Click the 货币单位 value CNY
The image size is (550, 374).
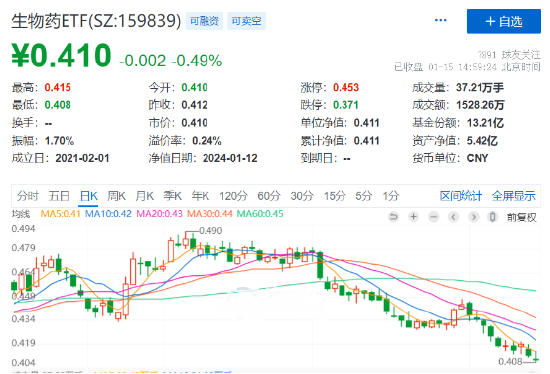click(x=477, y=158)
